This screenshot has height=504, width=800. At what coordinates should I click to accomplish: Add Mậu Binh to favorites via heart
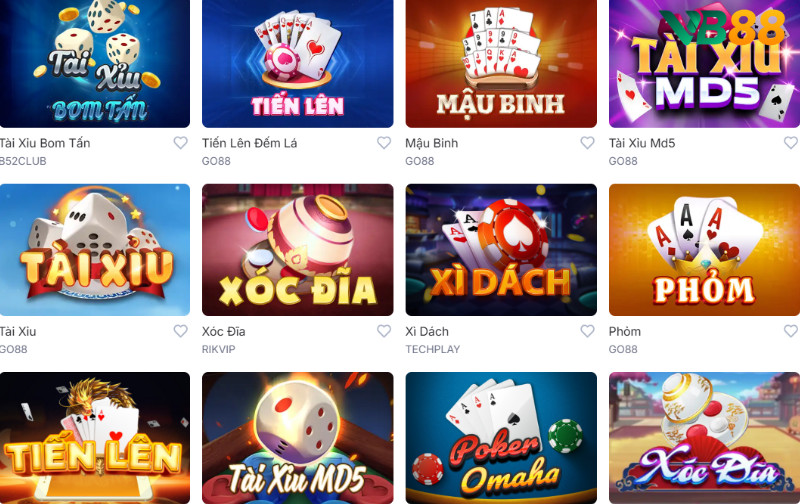click(587, 143)
